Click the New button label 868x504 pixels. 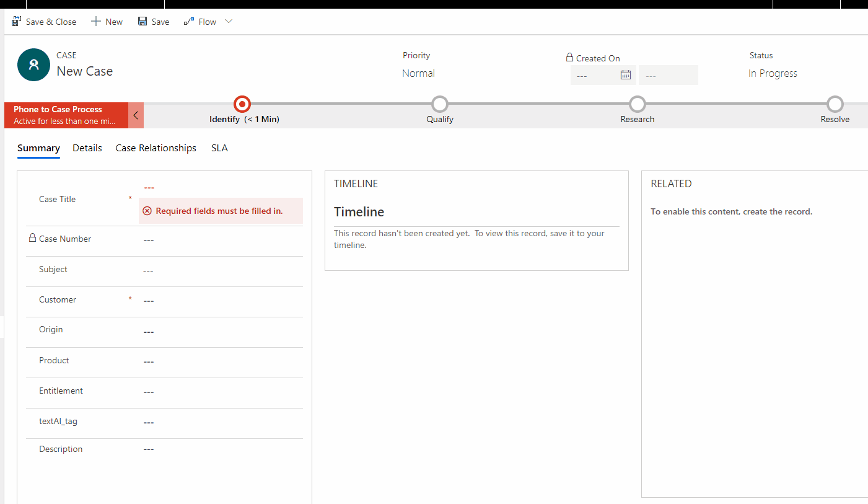(x=114, y=22)
